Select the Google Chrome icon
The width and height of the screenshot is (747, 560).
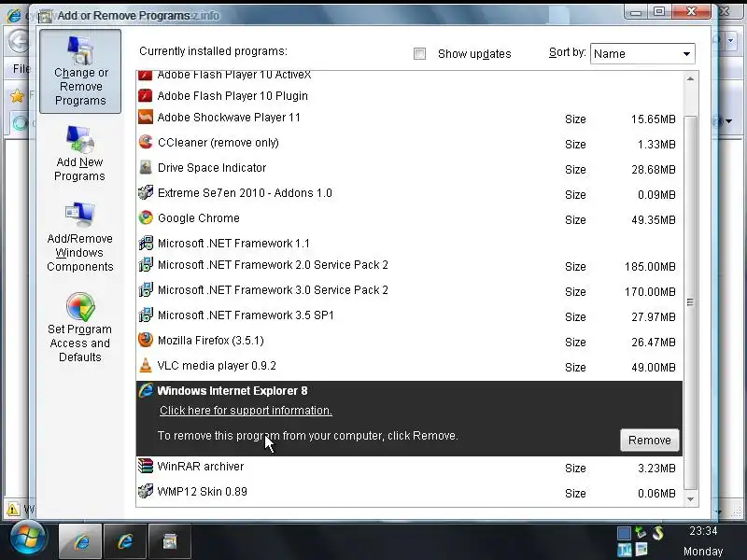(146, 217)
